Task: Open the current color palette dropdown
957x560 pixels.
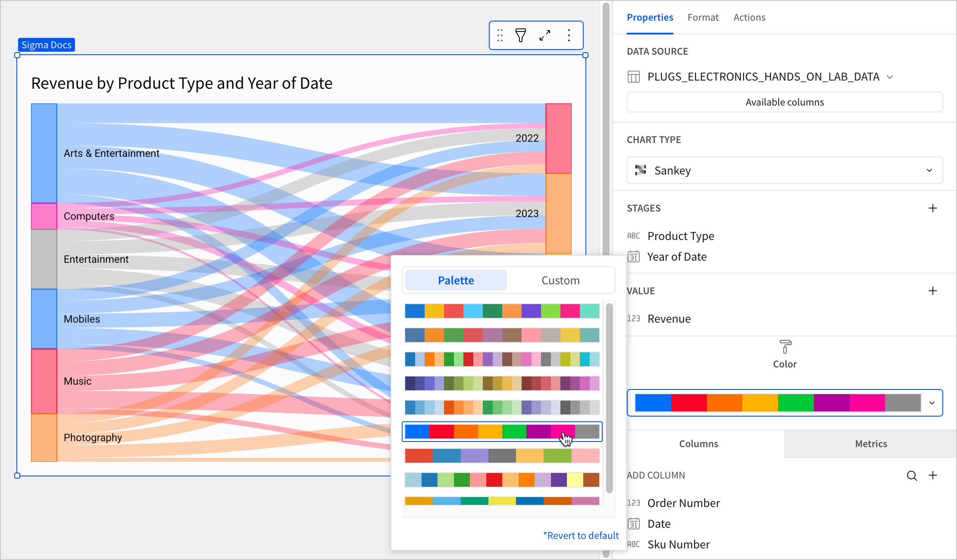Action: pos(932,403)
